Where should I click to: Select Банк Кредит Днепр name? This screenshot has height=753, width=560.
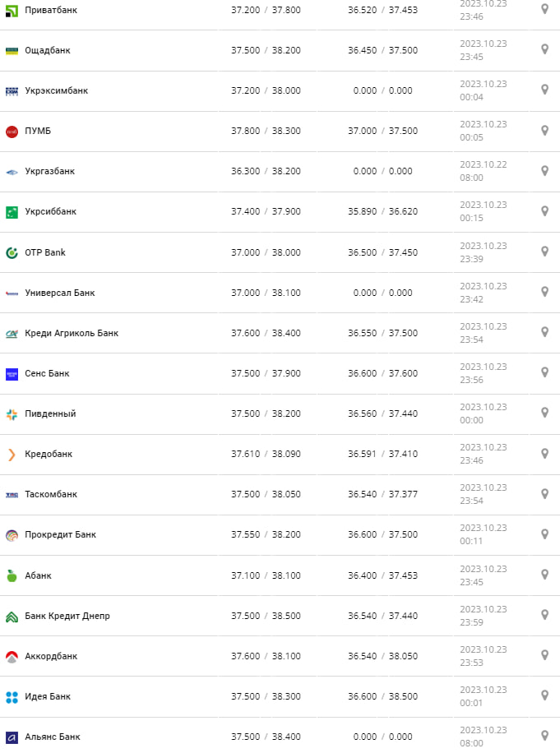(67, 616)
